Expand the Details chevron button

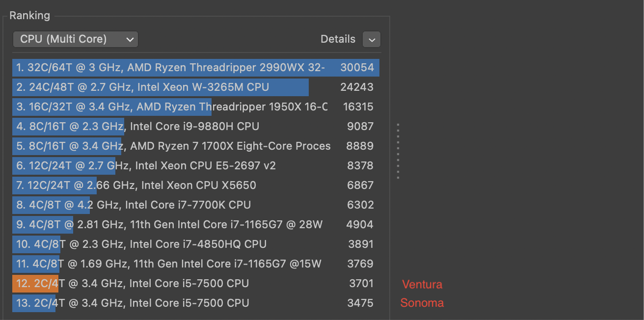click(x=372, y=39)
